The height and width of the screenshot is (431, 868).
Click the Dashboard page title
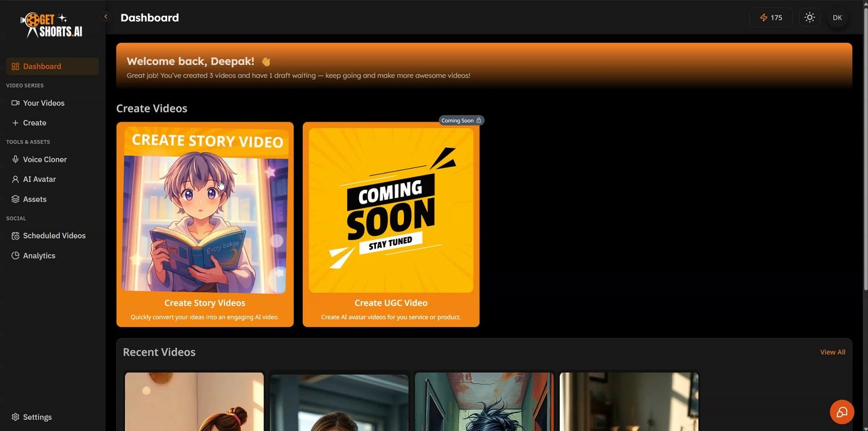[150, 17]
